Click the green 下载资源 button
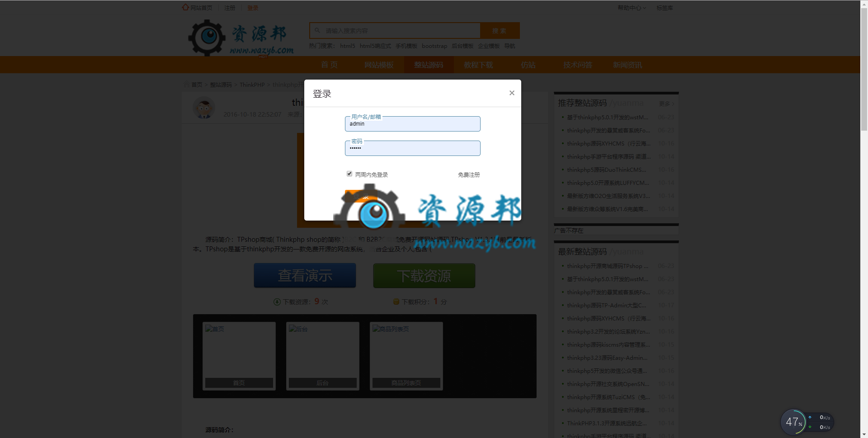Image resolution: width=868 pixels, height=438 pixels. click(x=424, y=275)
